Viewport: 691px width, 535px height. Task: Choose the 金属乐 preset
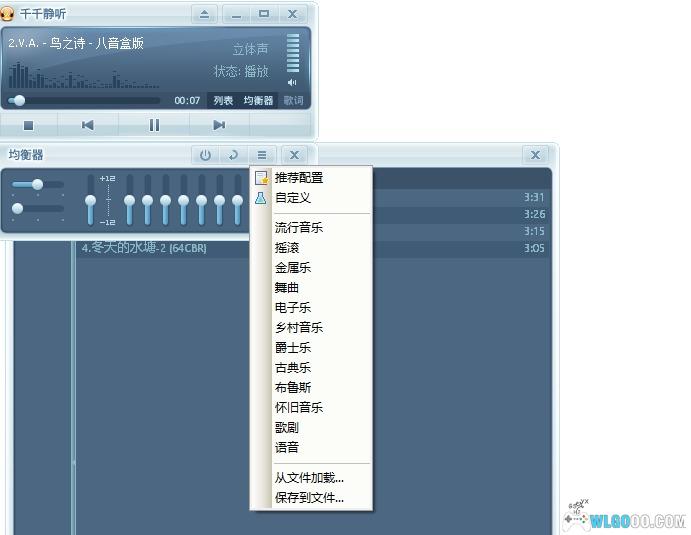(311, 268)
